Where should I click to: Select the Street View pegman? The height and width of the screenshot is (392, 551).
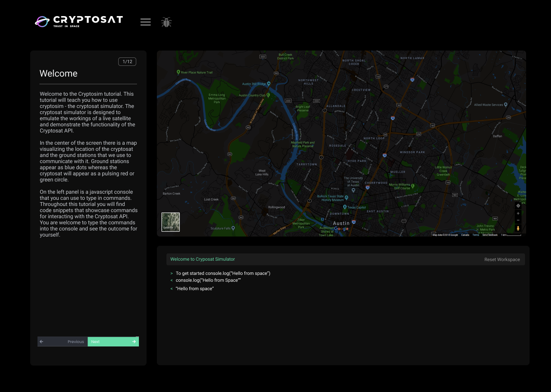tap(518, 228)
